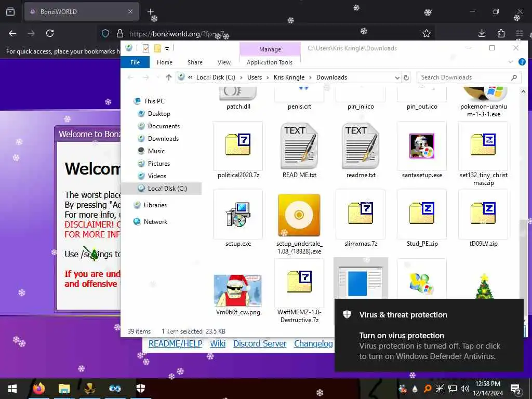
Task: Expand the Explorer ribbon chevron
Action: 511,62
